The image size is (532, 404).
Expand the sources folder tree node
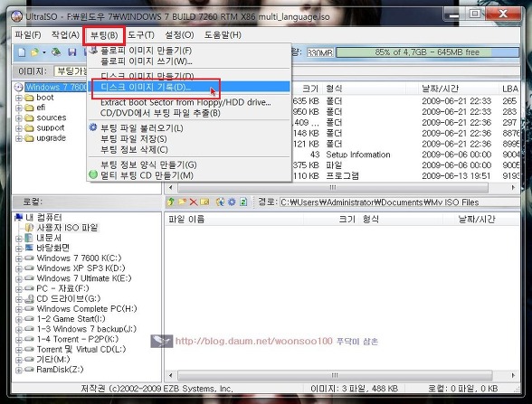(19, 117)
